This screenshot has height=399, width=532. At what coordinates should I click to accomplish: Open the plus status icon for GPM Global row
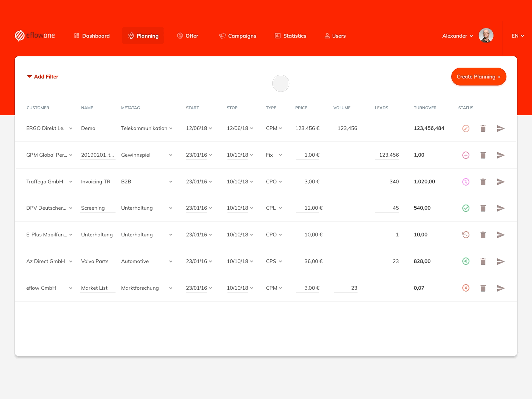click(x=466, y=155)
